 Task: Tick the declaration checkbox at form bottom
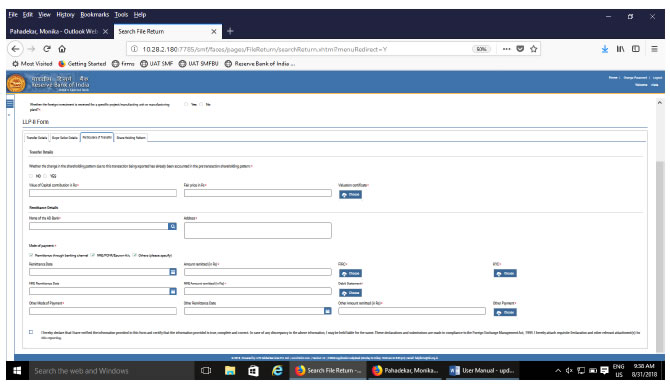[31, 332]
